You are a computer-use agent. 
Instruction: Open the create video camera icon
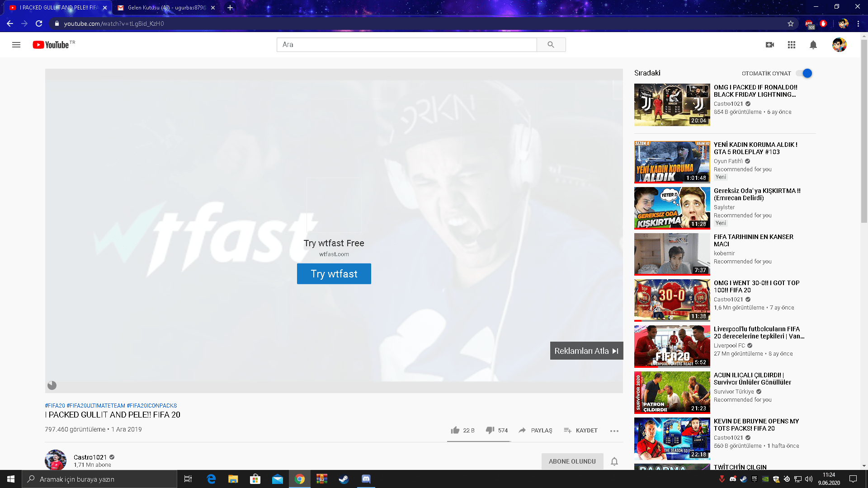tap(770, 45)
